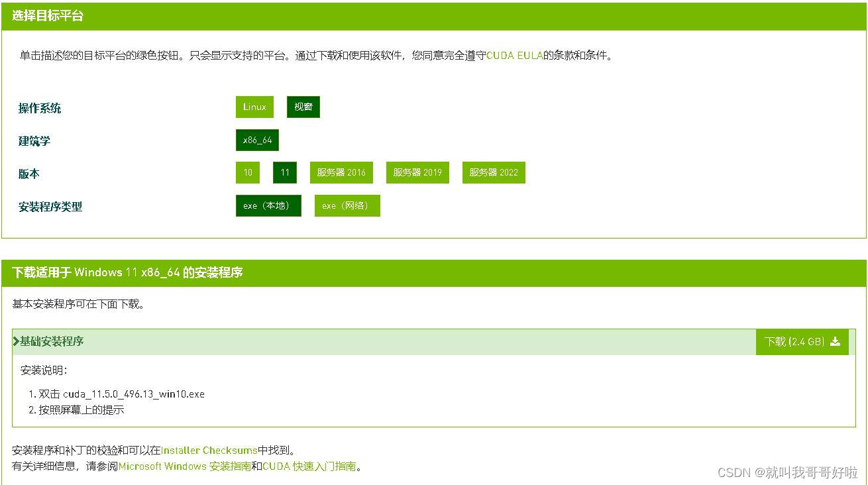Open the CUDA EULA link
Screen dimensions: 868x485
pos(515,56)
